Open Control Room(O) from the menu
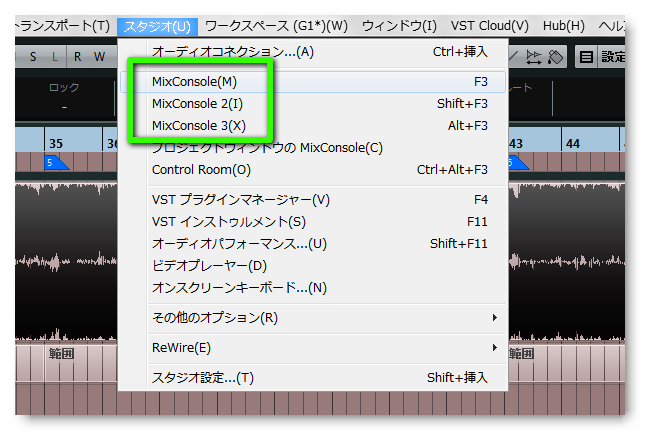 313,170
